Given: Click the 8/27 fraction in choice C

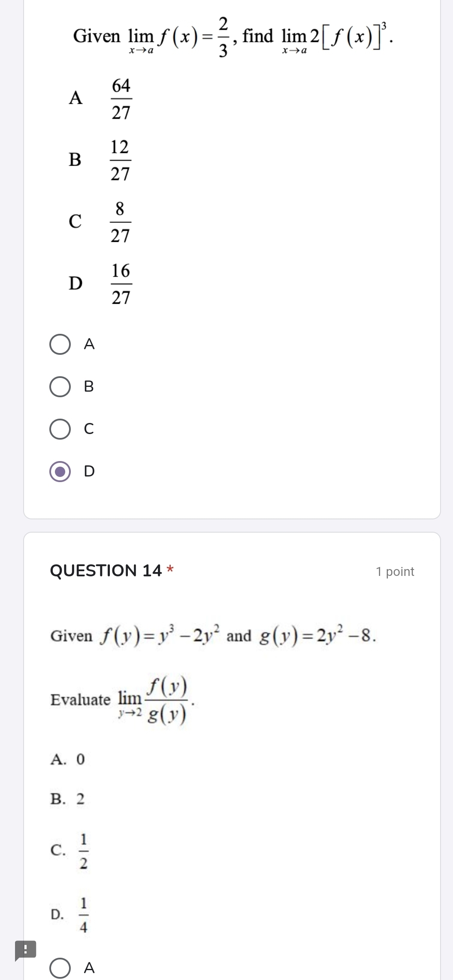Looking at the screenshot, I should tap(120, 222).
